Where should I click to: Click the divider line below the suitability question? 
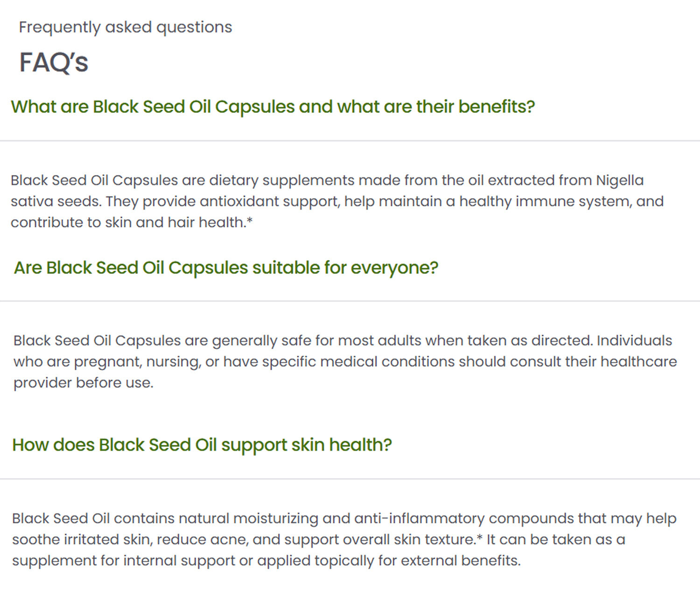coord(350,301)
